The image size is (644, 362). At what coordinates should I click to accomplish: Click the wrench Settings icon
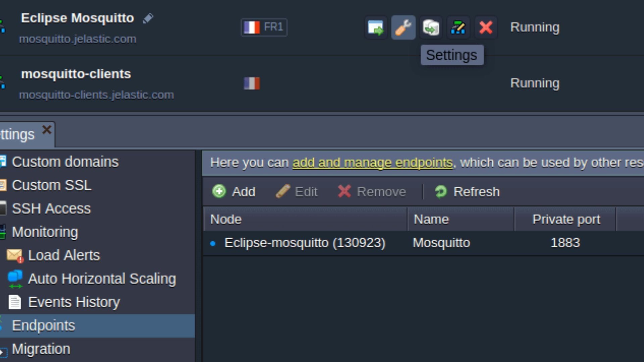coord(403,27)
